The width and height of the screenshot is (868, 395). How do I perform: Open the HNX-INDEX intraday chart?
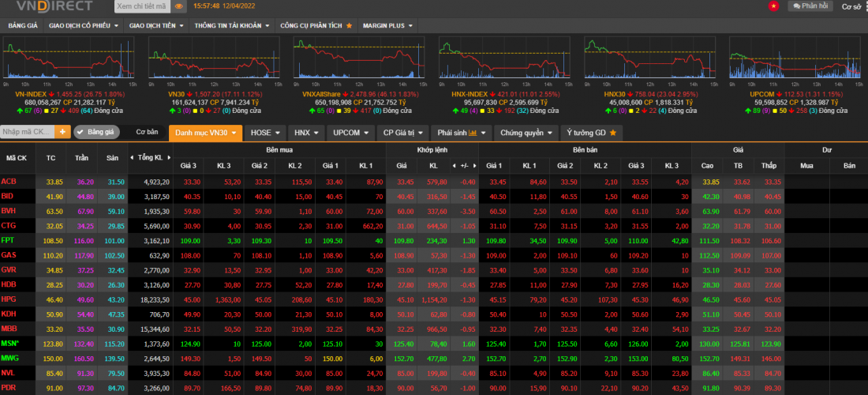504,58
